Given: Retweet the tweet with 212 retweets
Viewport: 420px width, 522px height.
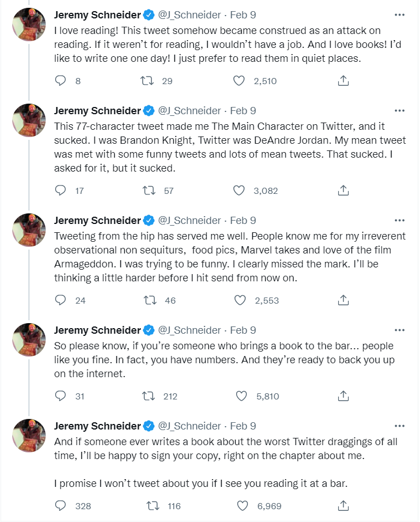Looking at the screenshot, I should click(149, 396).
